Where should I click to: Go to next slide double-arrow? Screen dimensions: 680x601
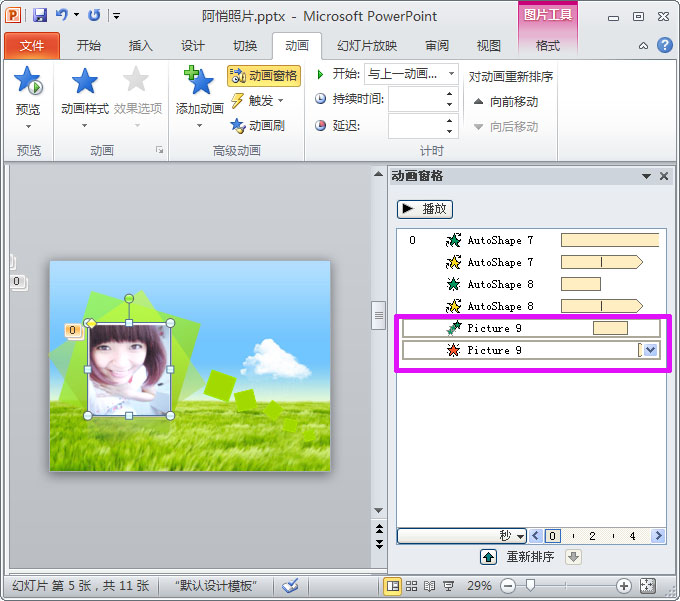(x=379, y=544)
